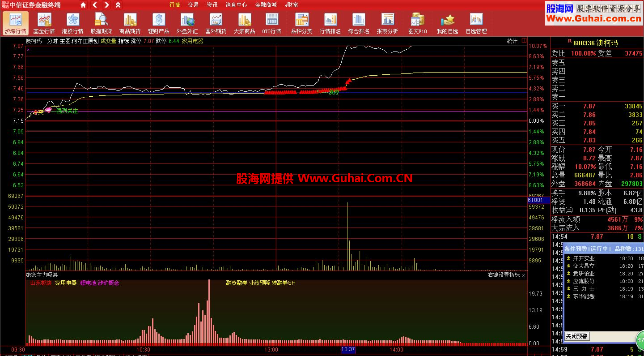
Task: Navigate back with the left arrow
Action: 95,5
